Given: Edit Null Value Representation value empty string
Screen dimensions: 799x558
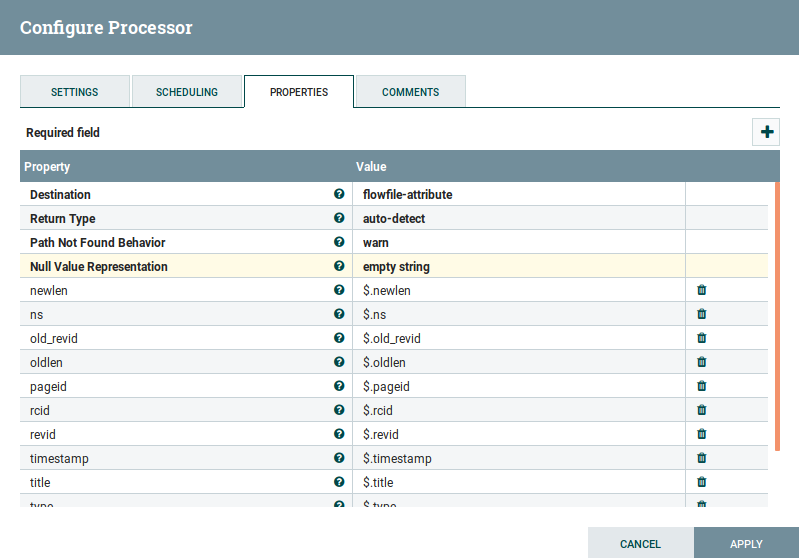Looking at the screenshot, I should tap(519, 266).
